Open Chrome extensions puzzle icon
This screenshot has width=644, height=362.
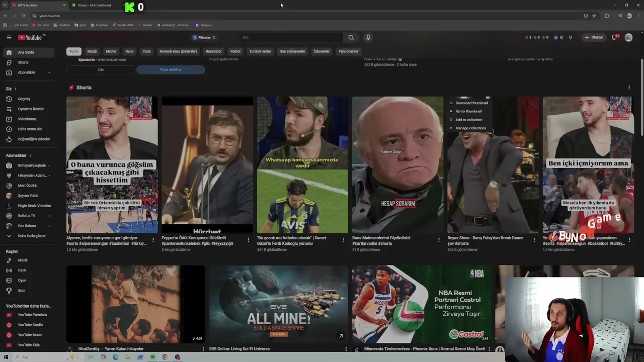coord(607,16)
